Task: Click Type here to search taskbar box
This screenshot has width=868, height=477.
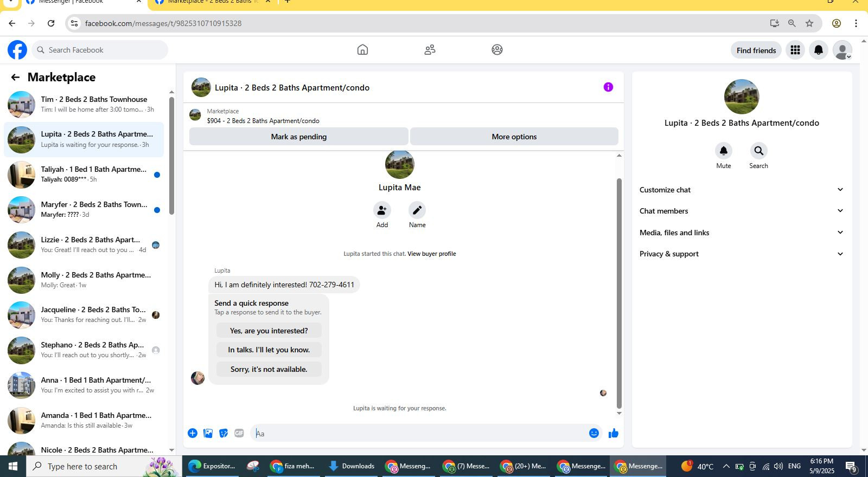Action: pos(103,466)
